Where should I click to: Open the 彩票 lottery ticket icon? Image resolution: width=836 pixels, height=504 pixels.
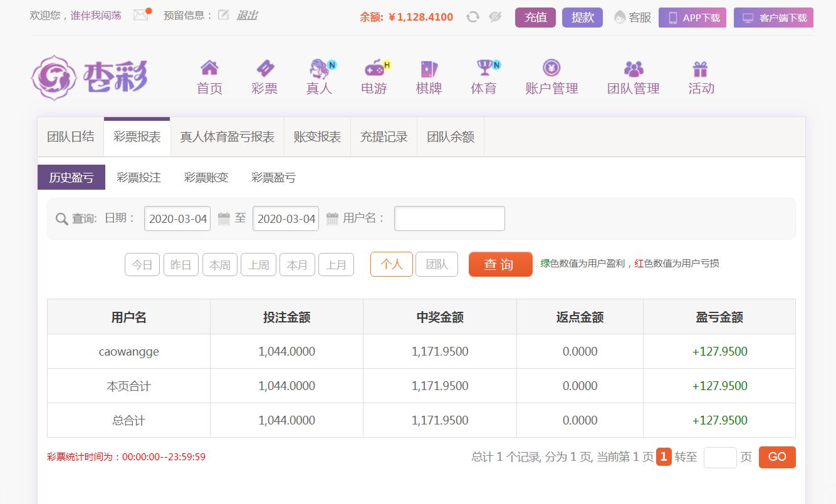[x=264, y=68]
